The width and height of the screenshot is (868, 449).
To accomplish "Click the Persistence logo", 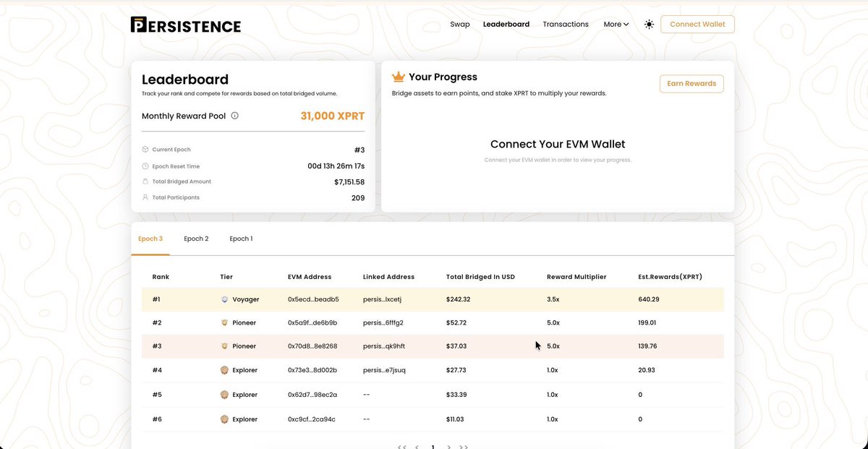I will pyautogui.click(x=186, y=25).
